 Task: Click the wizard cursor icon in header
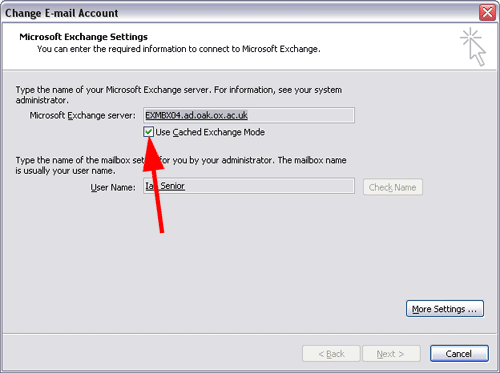click(x=473, y=46)
